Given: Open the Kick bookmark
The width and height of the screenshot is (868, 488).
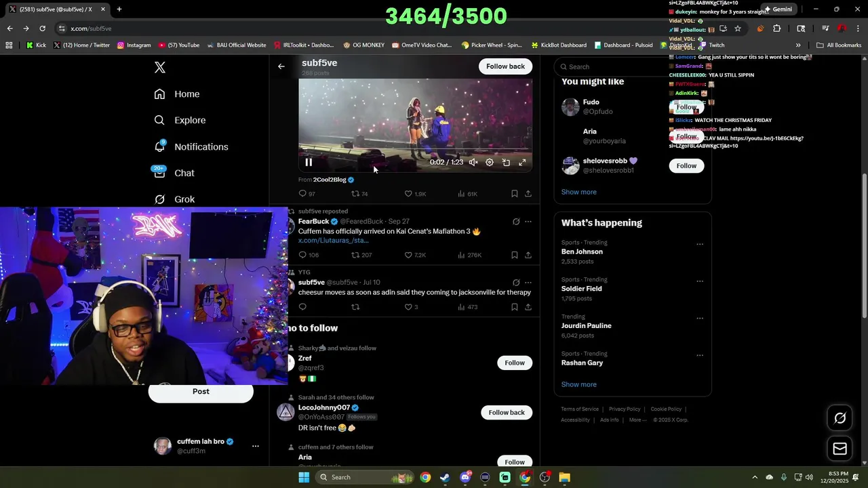Looking at the screenshot, I should pyautogui.click(x=36, y=45).
